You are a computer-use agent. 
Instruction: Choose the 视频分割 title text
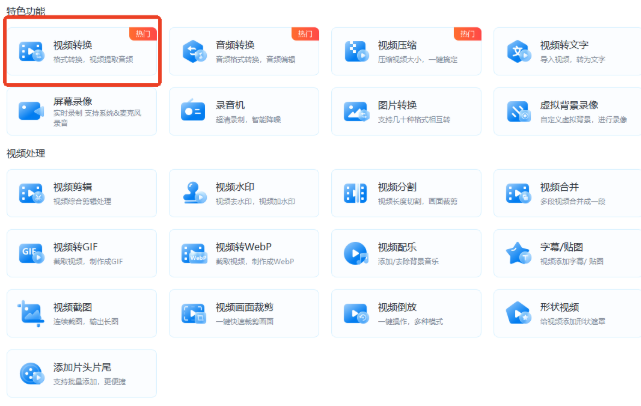coord(397,187)
